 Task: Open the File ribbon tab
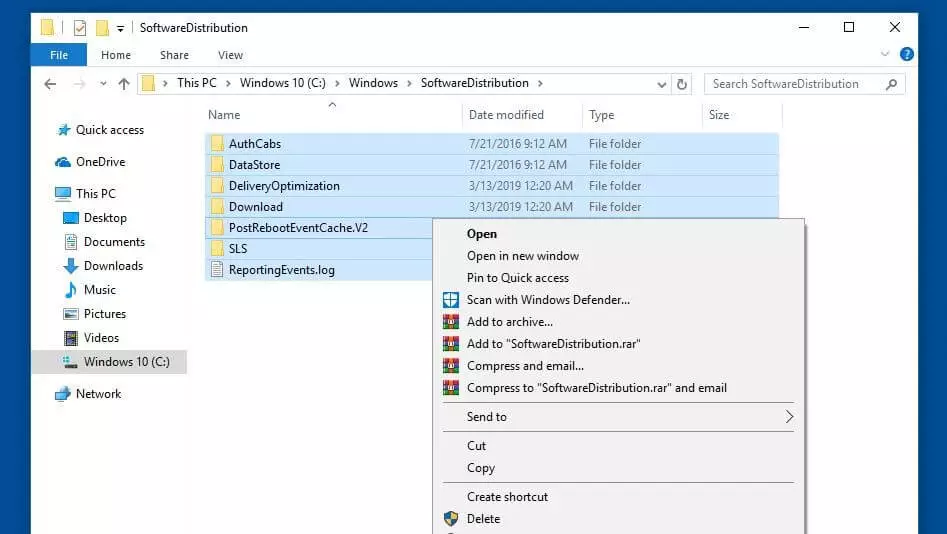coord(59,55)
